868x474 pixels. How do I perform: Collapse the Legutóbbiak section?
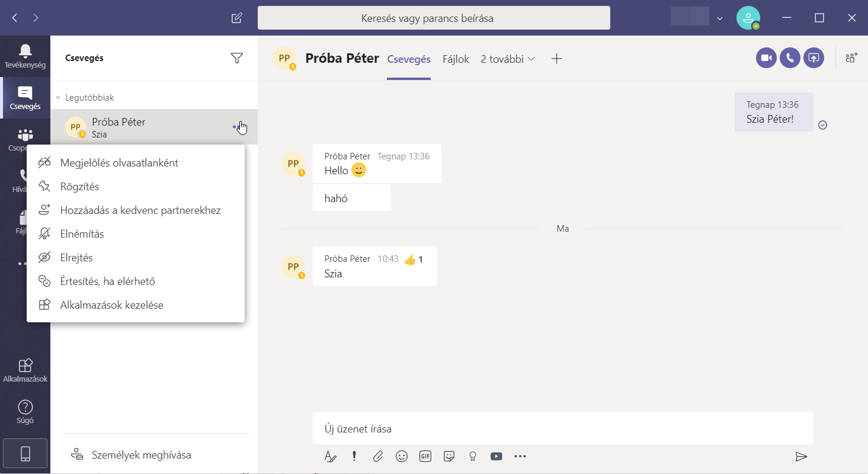point(58,98)
